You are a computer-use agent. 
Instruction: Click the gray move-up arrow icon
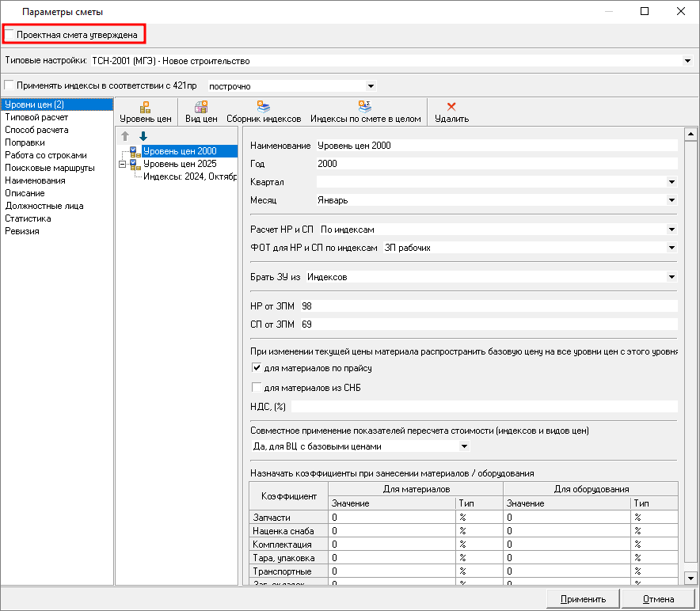coord(125,136)
